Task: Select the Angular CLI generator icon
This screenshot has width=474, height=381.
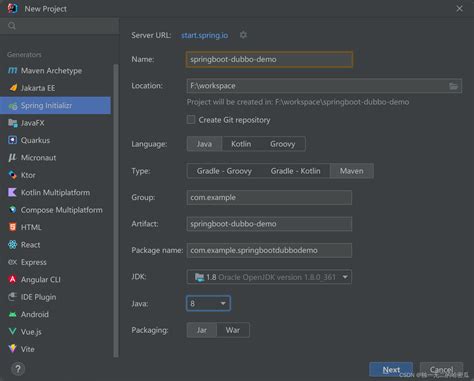Action: point(12,279)
